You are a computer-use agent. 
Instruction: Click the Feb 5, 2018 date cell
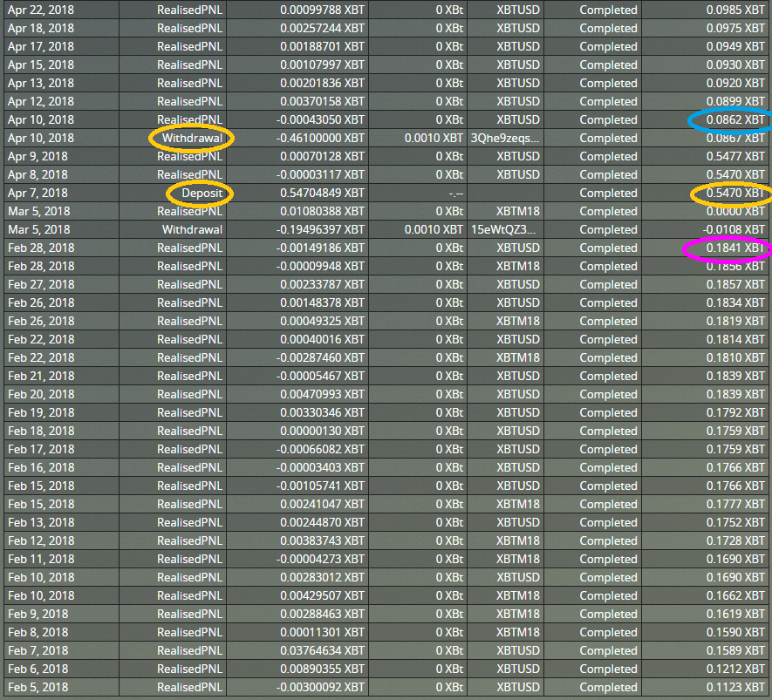tap(38, 687)
